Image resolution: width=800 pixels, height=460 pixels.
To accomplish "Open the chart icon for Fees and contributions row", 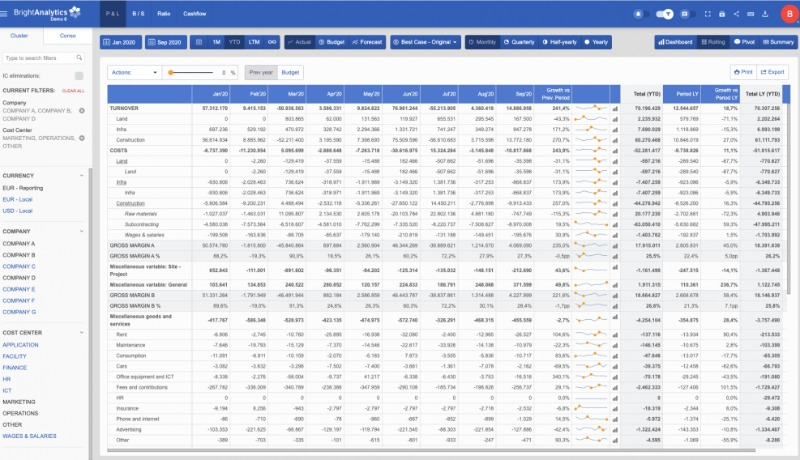I will tap(615, 388).
